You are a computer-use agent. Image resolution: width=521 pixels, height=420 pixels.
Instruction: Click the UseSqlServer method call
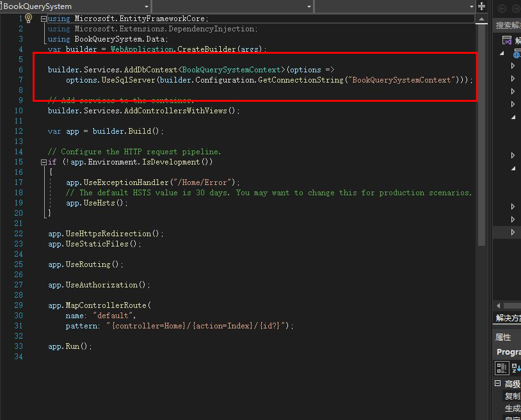pyautogui.click(x=128, y=80)
